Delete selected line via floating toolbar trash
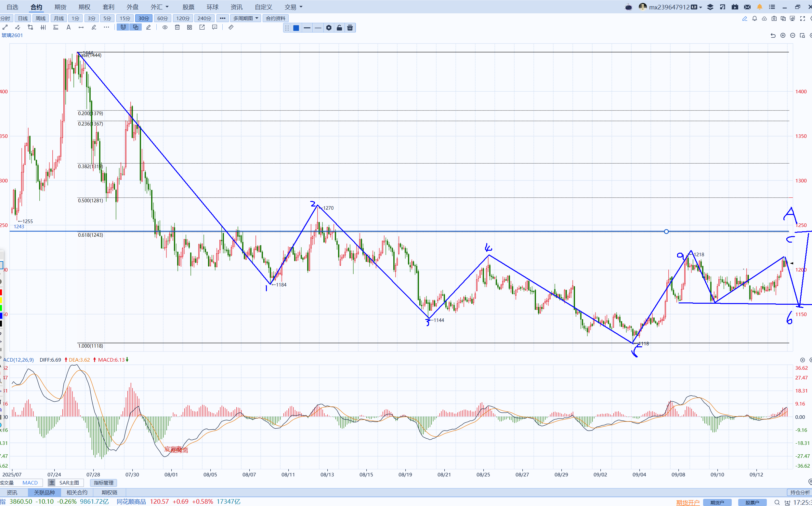This screenshot has width=812, height=506. point(350,28)
